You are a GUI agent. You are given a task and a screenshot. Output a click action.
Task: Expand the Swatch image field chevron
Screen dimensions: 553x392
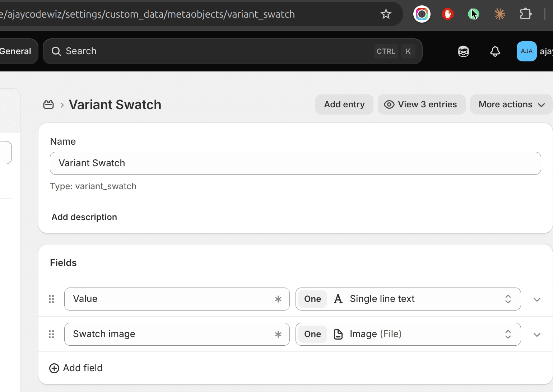pyautogui.click(x=537, y=335)
